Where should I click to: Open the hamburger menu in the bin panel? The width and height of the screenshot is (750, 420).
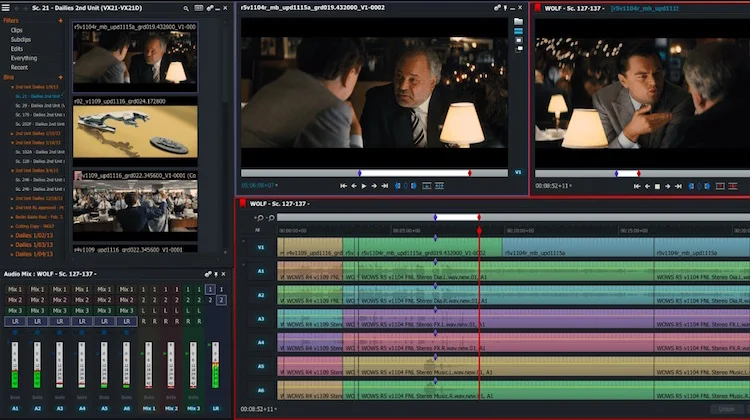(6, 8)
